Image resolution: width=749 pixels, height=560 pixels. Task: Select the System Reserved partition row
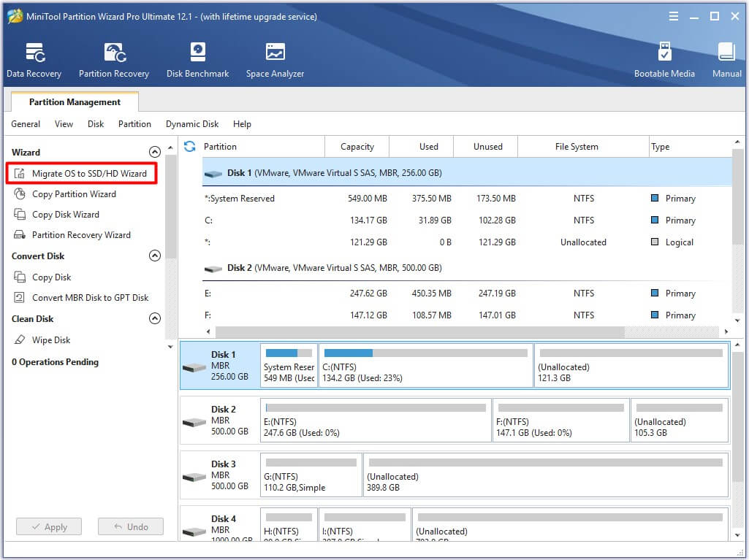click(467, 198)
